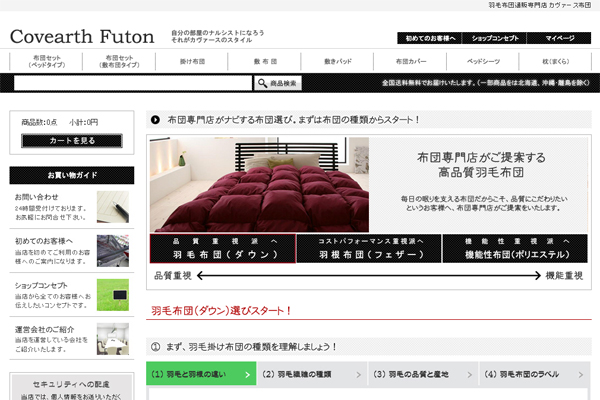Open the マイページ header button

tap(560, 38)
